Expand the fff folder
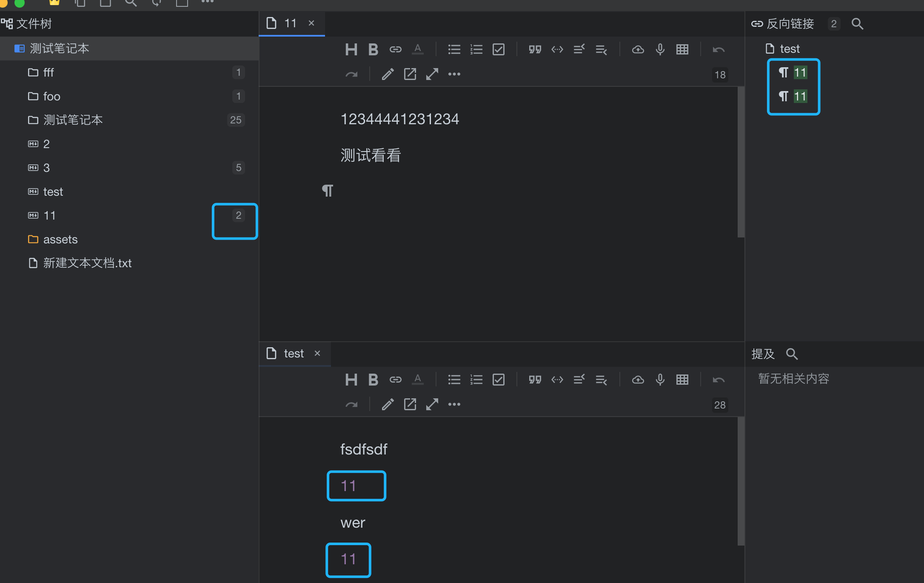The width and height of the screenshot is (924, 583). [48, 72]
